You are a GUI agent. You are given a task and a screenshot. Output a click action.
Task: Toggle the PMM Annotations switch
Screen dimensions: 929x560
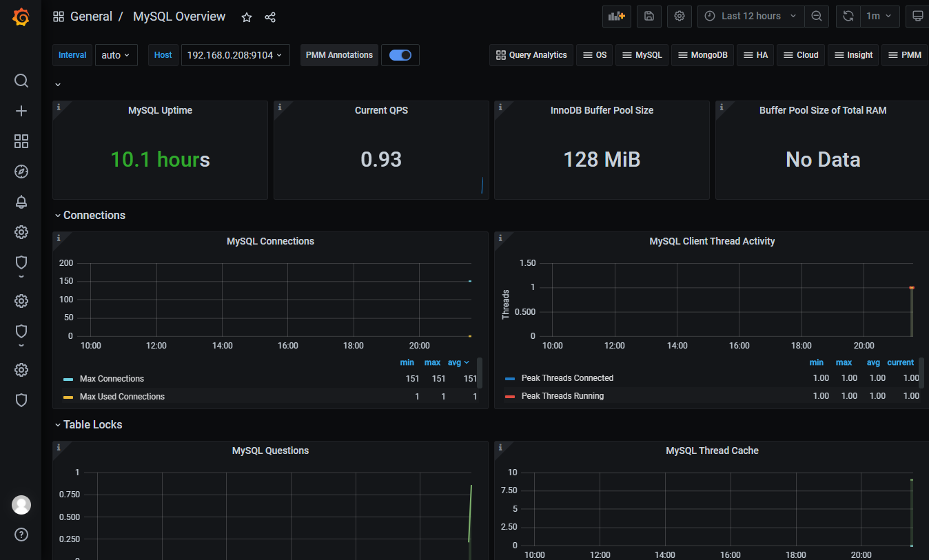pos(400,55)
